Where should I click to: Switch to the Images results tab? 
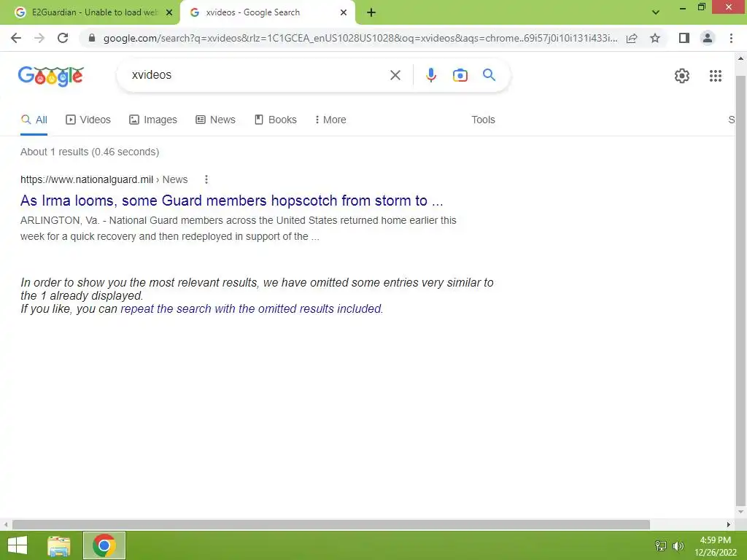pyautogui.click(x=153, y=120)
